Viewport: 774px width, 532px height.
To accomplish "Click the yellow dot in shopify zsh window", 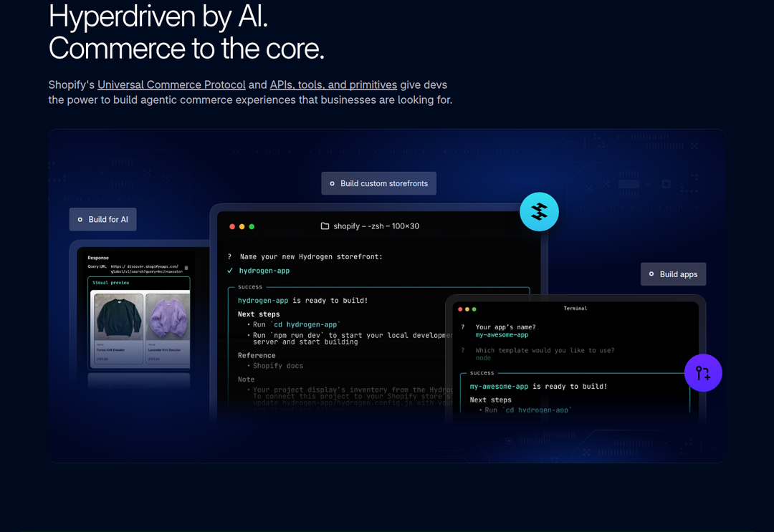I will pos(242,227).
